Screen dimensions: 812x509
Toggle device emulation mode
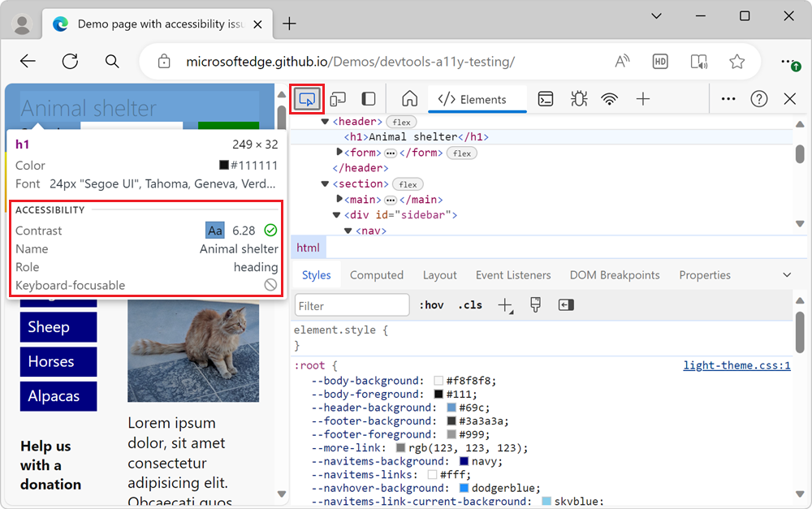point(339,97)
